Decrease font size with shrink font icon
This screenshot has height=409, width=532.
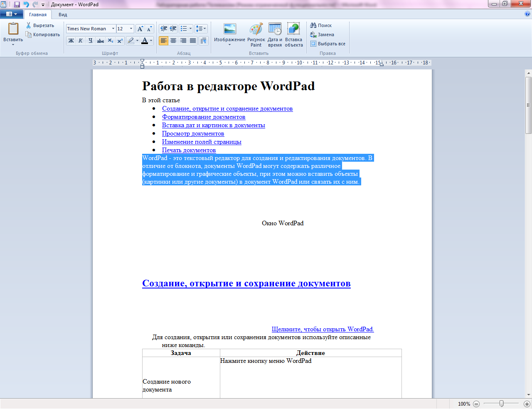tap(149, 29)
